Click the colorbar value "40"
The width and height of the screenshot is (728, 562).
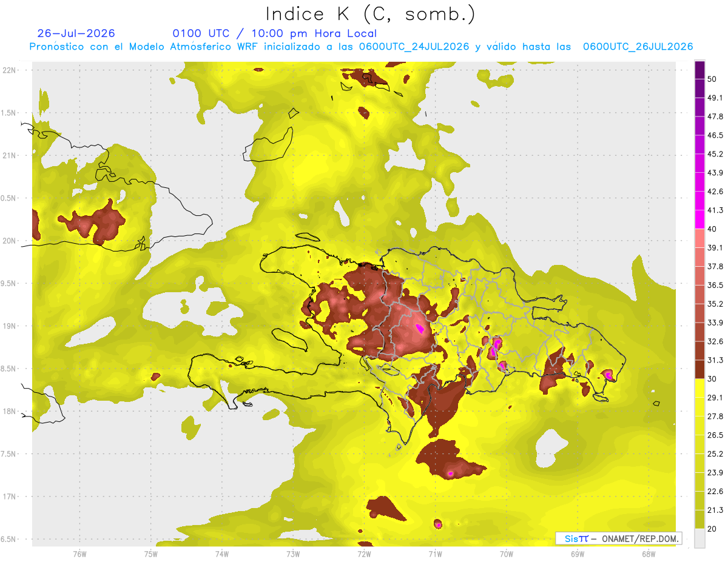click(713, 229)
